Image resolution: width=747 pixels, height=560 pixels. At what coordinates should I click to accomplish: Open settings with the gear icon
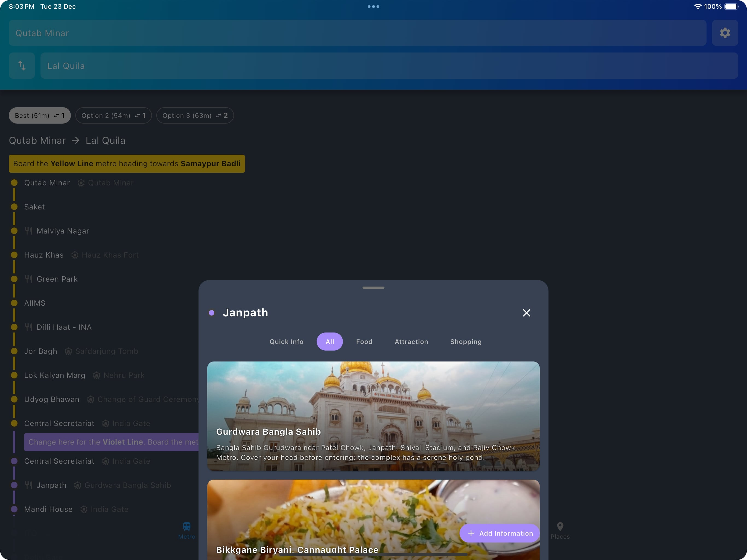725,33
